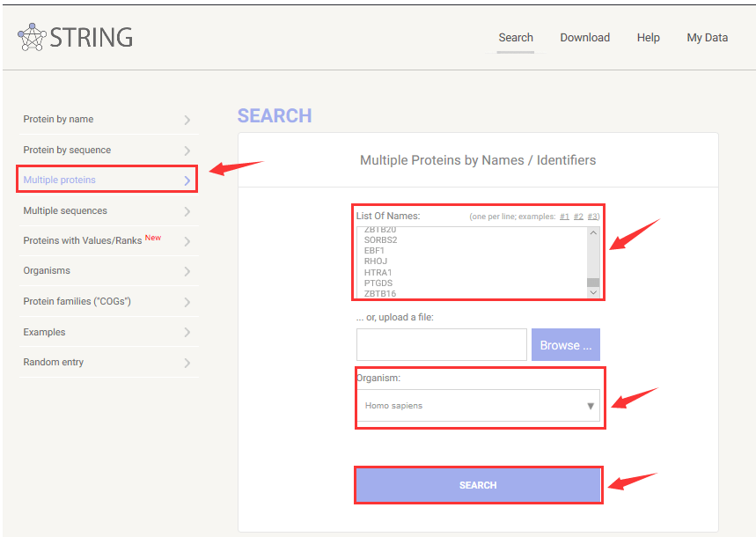Open My Data section
This screenshot has width=756, height=537.
tap(707, 38)
